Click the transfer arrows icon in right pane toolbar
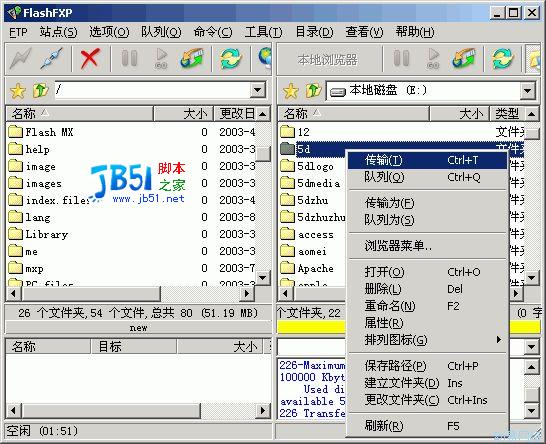546x444 pixels. point(463,58)
